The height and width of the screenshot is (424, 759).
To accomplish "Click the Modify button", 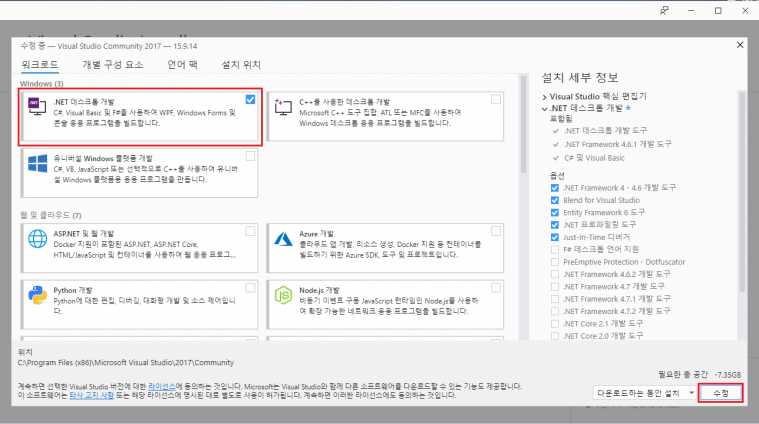I will (721, 393).
